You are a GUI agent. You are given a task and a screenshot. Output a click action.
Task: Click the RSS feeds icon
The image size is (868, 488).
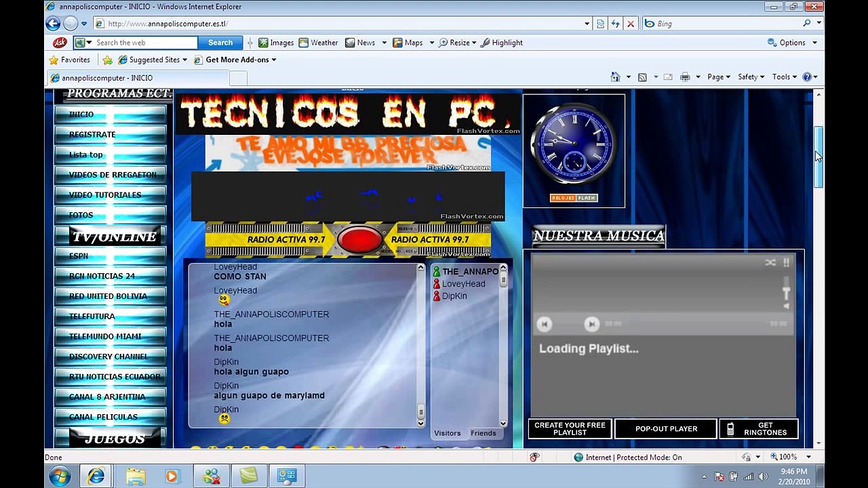(x=642, y=77)
